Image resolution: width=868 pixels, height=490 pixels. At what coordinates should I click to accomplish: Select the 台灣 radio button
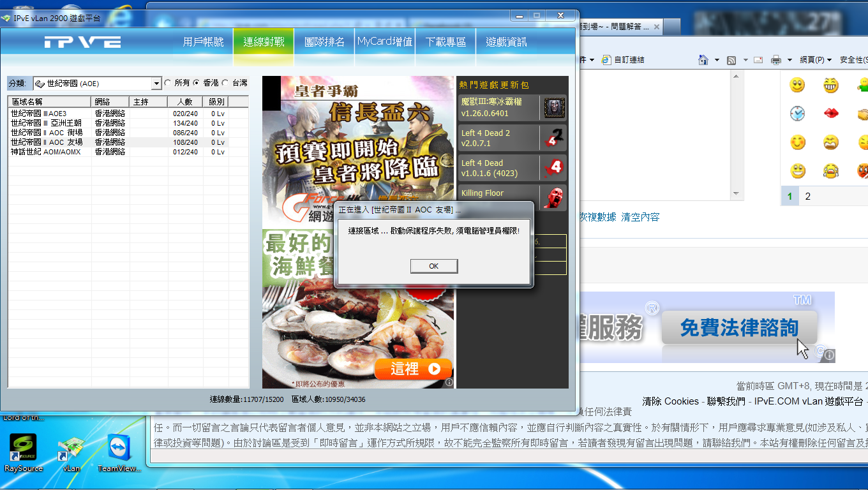coord(225,83)
